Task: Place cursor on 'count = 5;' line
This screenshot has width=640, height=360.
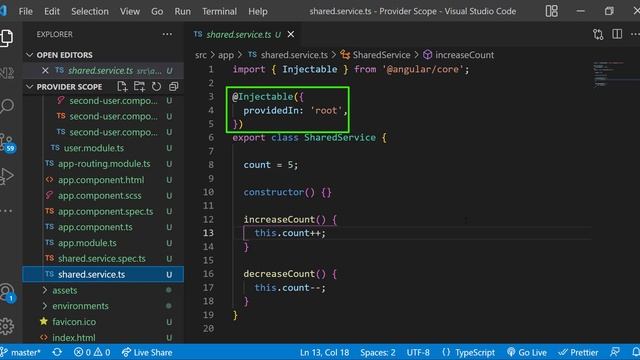Action: [271, 165]
